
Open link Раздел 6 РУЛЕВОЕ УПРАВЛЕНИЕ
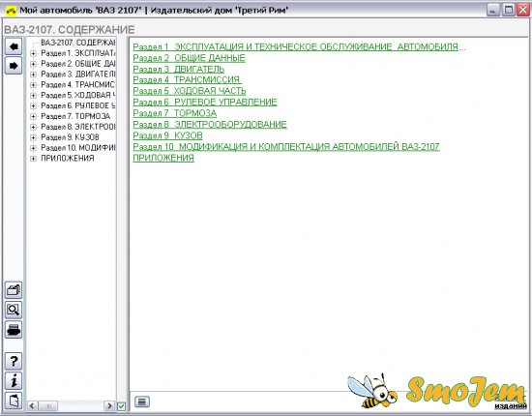(205, 103)
